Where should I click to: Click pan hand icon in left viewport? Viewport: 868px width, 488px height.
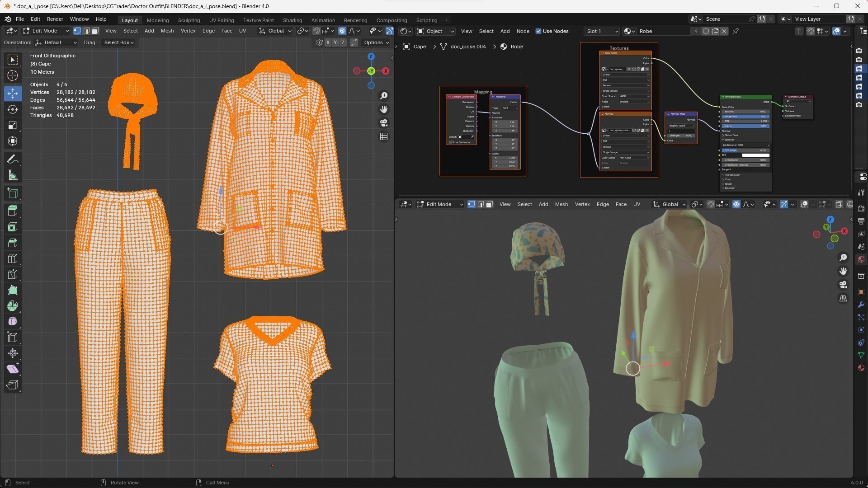point(384,109)
